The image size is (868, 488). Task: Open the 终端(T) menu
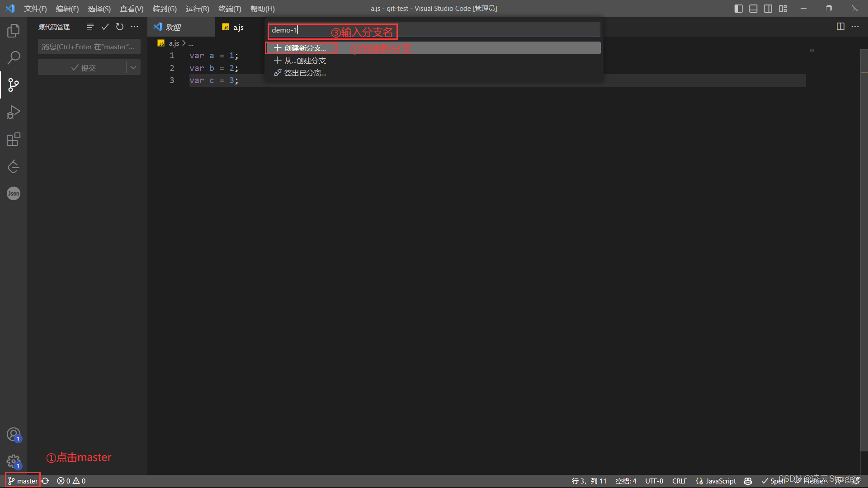pyautogui.click(x=230, y=9)
